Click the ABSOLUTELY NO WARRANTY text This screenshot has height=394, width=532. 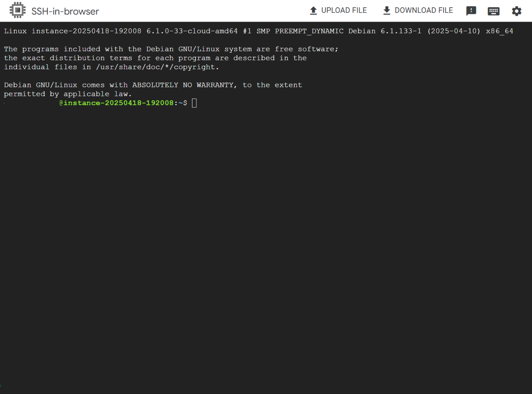click(x=183, y=85)
